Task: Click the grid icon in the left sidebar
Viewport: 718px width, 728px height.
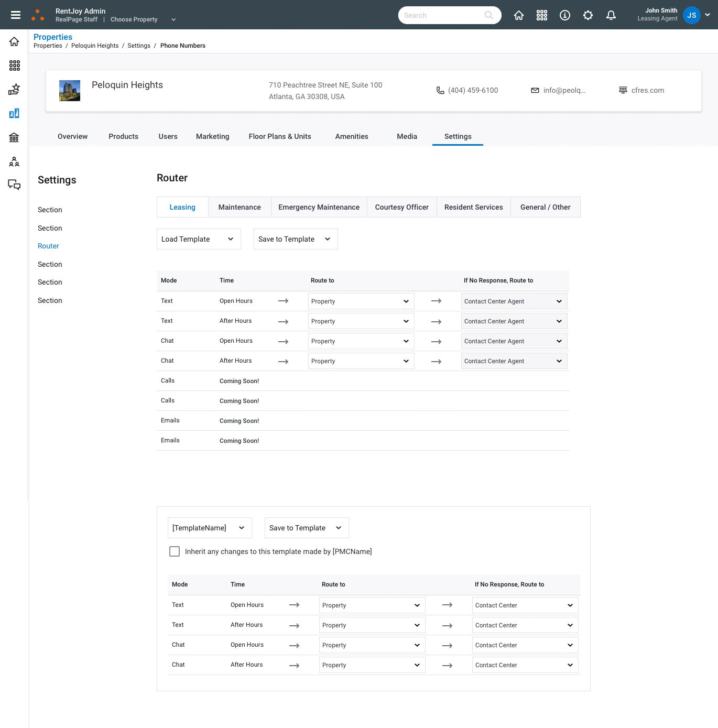Action: tap(14, 66)
